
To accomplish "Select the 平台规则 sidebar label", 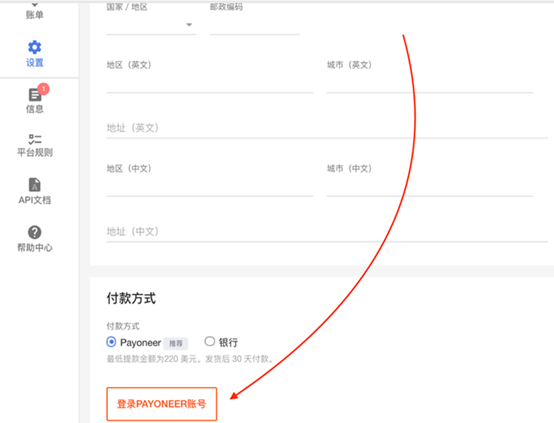I will tap(35, 152).
